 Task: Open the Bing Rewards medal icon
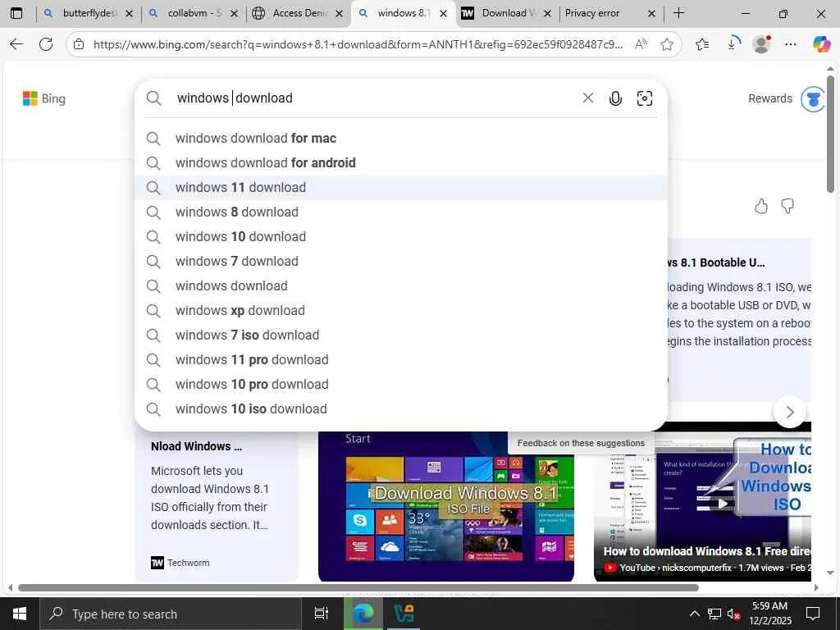(x=813, y=98)
